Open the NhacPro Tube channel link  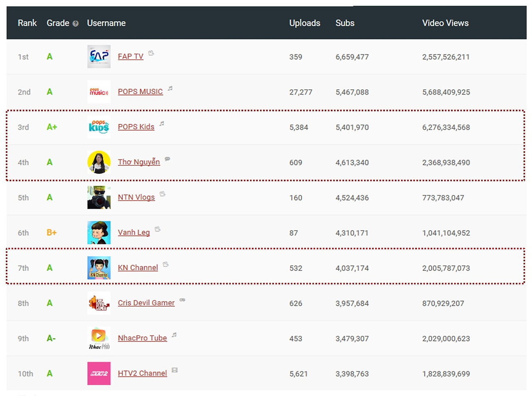coord(142,338)
